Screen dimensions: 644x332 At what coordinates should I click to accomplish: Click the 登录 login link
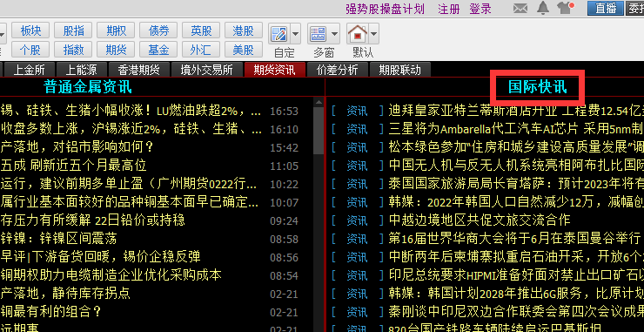[480, 9]
